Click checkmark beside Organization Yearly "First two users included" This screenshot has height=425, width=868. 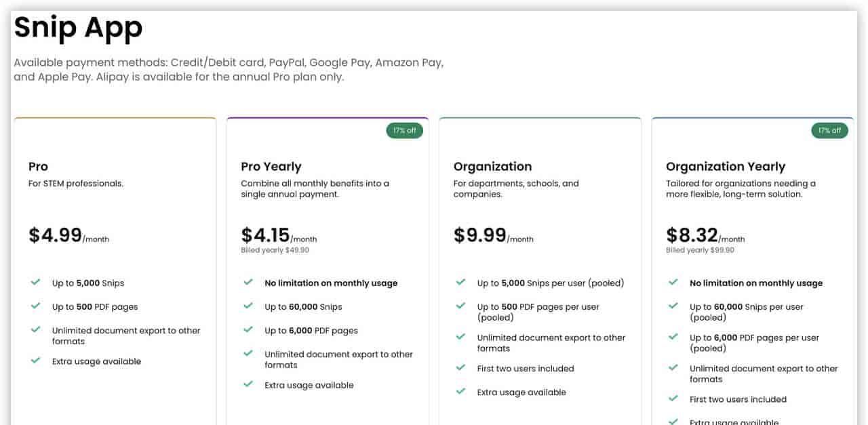[673, 399]
